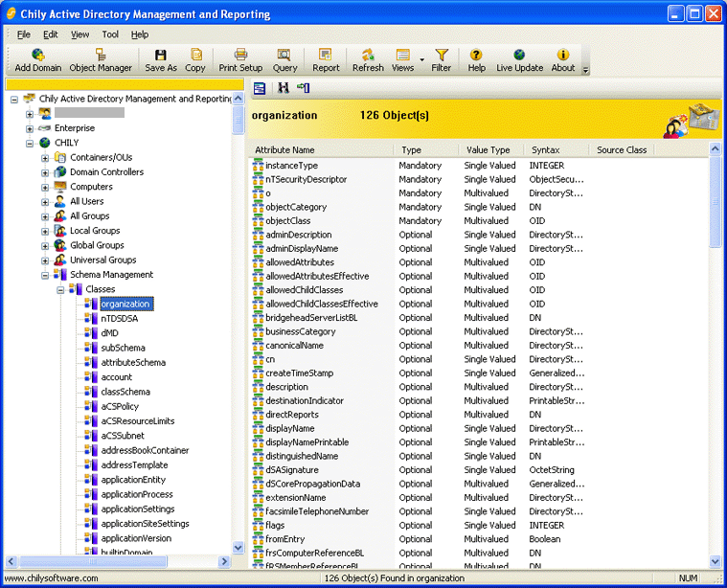Sort by Attribute Name column header
727x588 pixels.
(321, 149)
